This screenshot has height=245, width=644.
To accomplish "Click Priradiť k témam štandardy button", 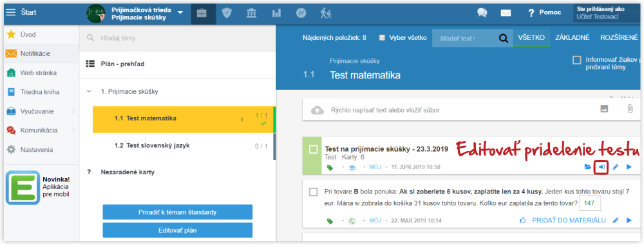I will 178,212.
